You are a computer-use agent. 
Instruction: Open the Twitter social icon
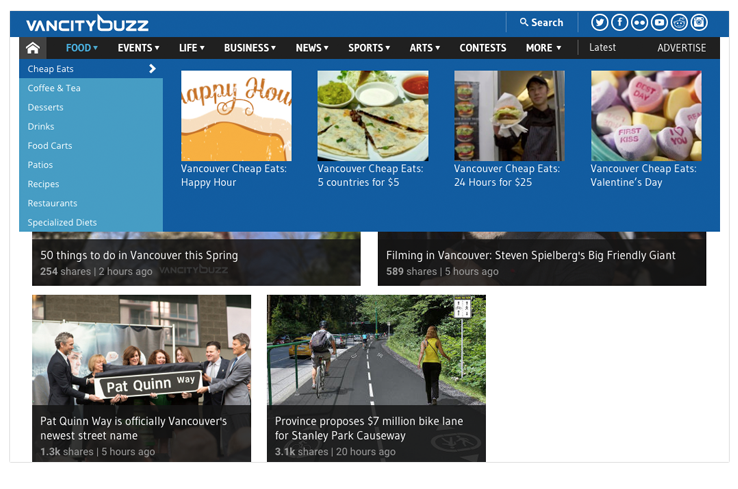[x=599, y=23]
